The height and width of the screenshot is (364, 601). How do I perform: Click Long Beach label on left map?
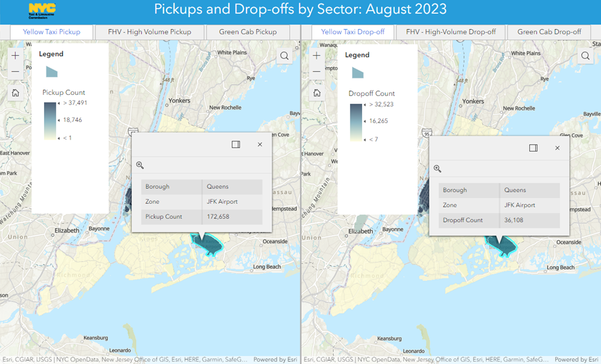267,267
